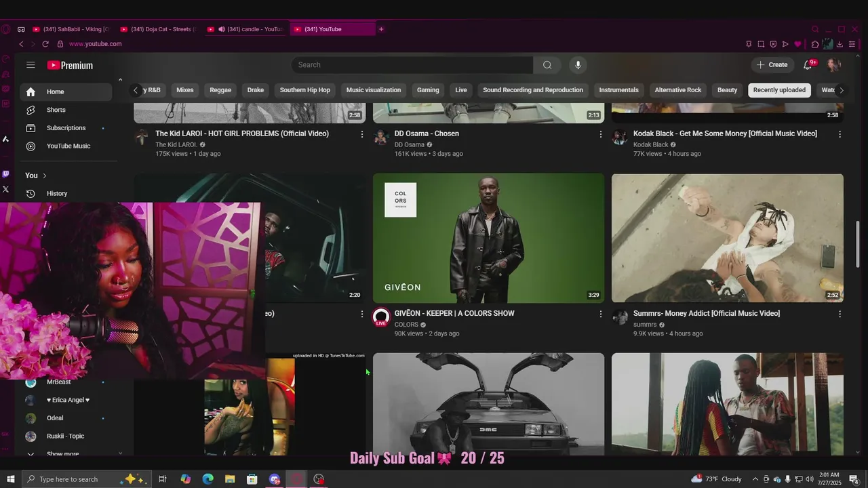868x488 pixels.
Task: Select the Recently uploaded chip
Action: [x=779, y=90]
